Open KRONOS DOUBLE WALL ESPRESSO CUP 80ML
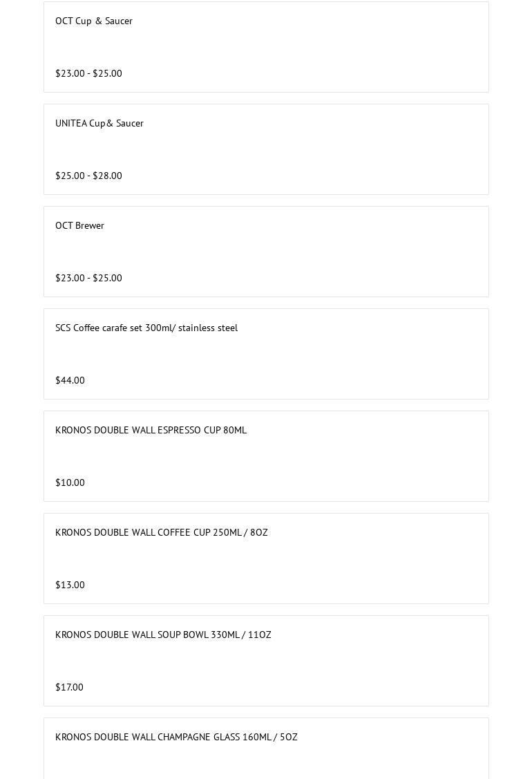Image resolution: width=532 pixels, height=779 pixels. click(151, 430)
